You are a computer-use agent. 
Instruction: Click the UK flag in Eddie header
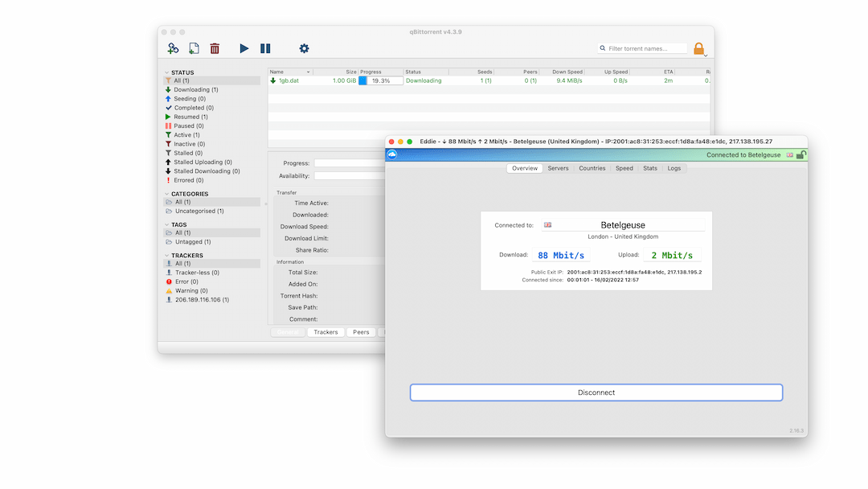790,155
